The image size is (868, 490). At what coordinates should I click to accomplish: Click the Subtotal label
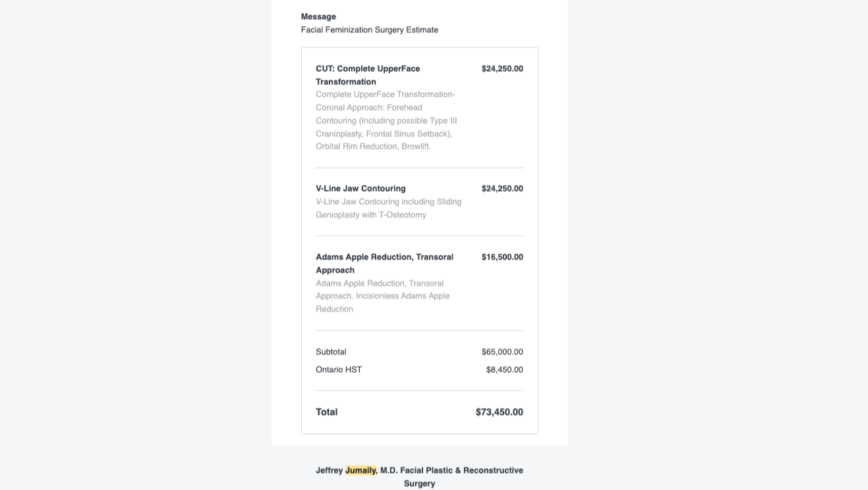(331, 352)
